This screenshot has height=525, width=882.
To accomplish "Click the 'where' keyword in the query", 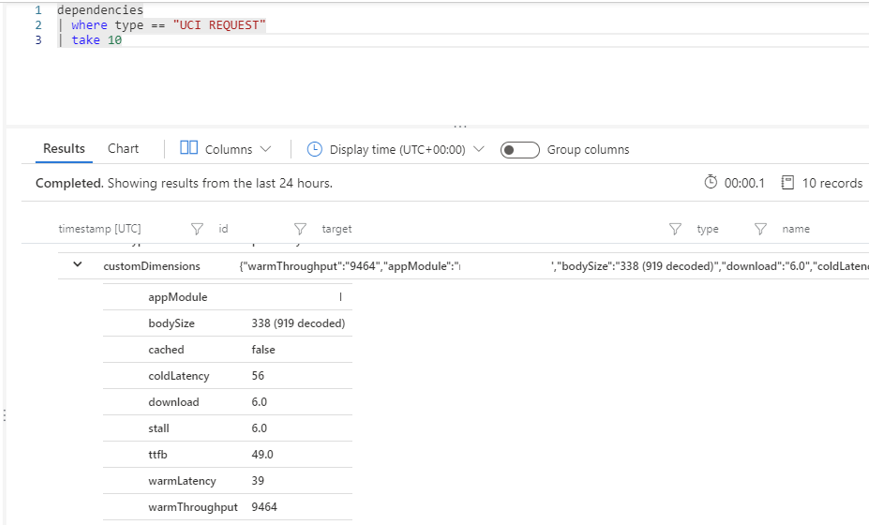I will (x=89, y=25).
